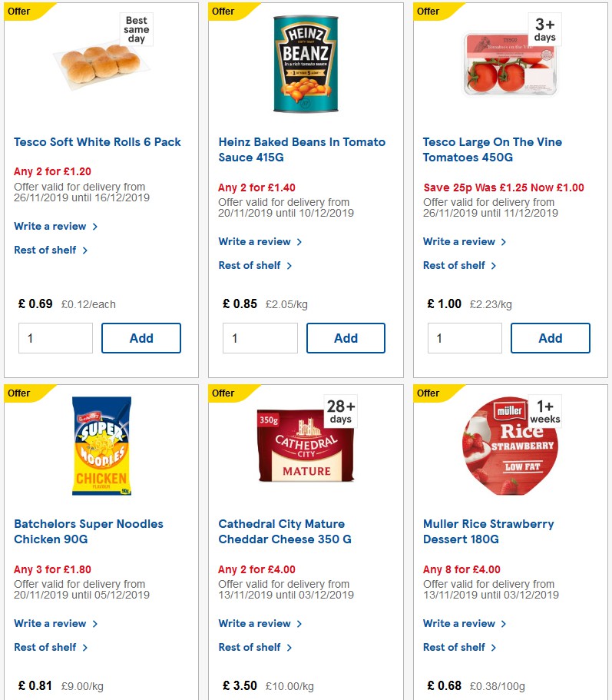Add Large On The Vine Tomatoes to basket
Viewport: 612px width, 700px height.
[550, 337]
